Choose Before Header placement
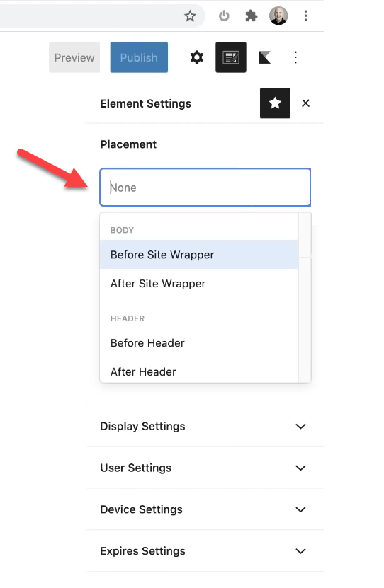The width and height of the screenshot is (384, 588). click(x=199, y=342)
